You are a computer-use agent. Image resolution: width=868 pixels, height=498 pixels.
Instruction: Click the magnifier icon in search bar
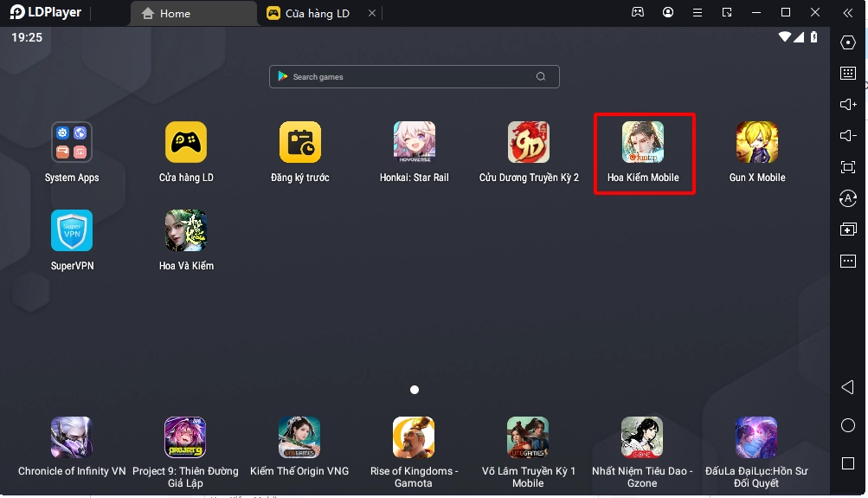[x=541, y=76]
